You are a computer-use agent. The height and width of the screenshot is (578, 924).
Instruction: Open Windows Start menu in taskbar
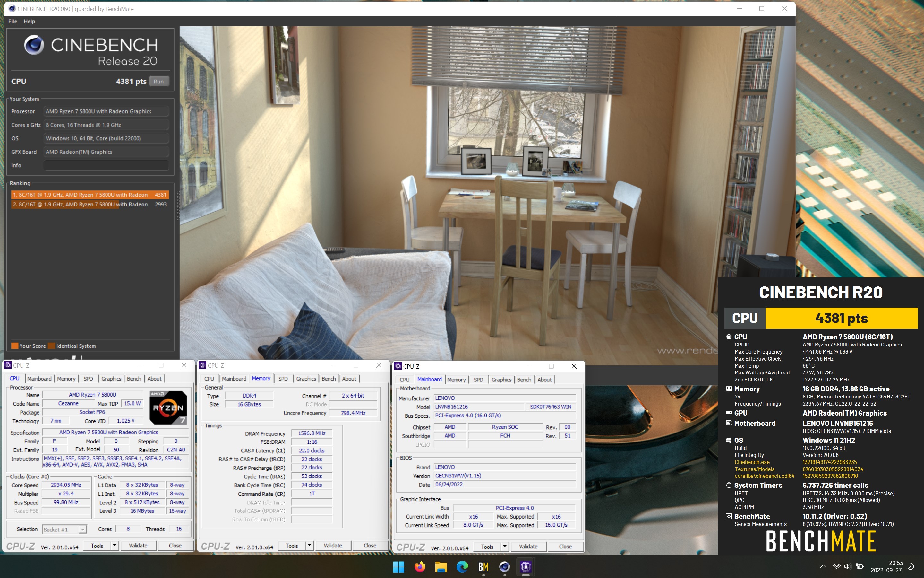point(398,566)
